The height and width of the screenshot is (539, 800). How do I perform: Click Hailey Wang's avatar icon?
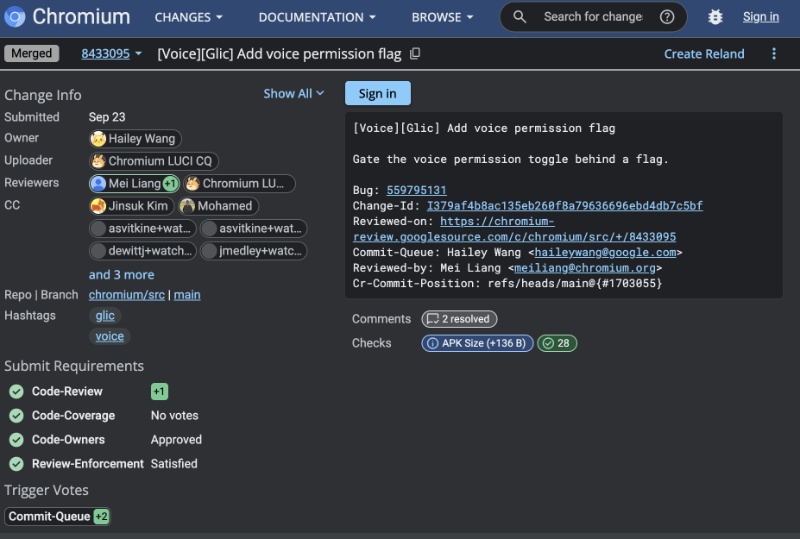[98, 138]
